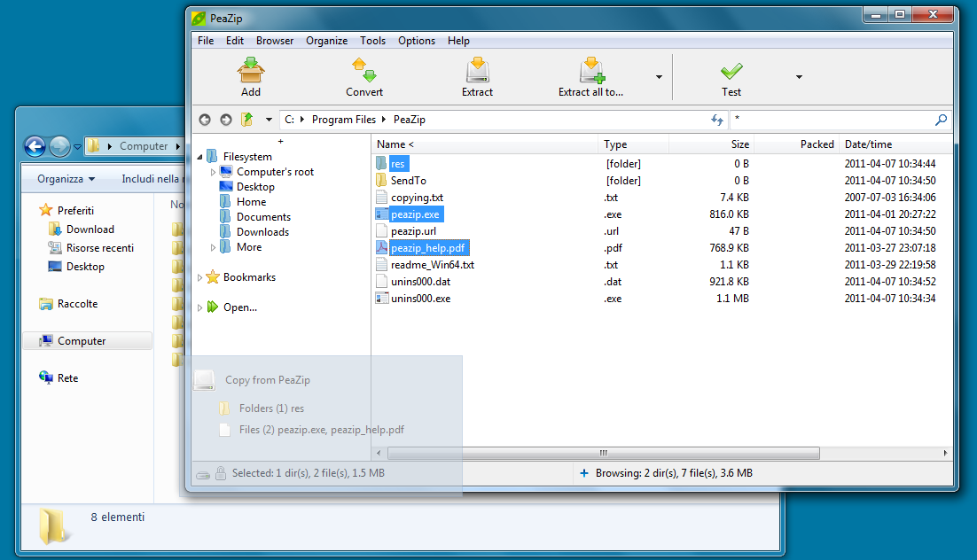The height and width of the screenshot is (560, 977).
Task: Select Raccolte in Explorer sidebar
Action: point(77,304)
